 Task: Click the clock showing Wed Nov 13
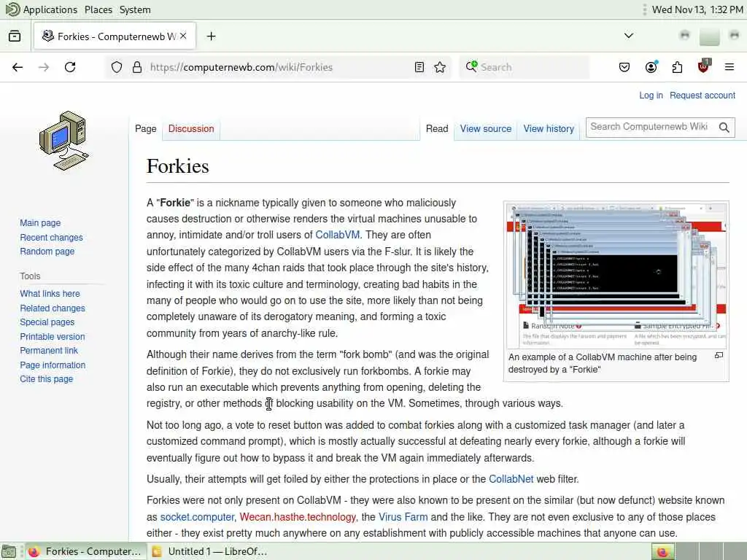[697, 9]
